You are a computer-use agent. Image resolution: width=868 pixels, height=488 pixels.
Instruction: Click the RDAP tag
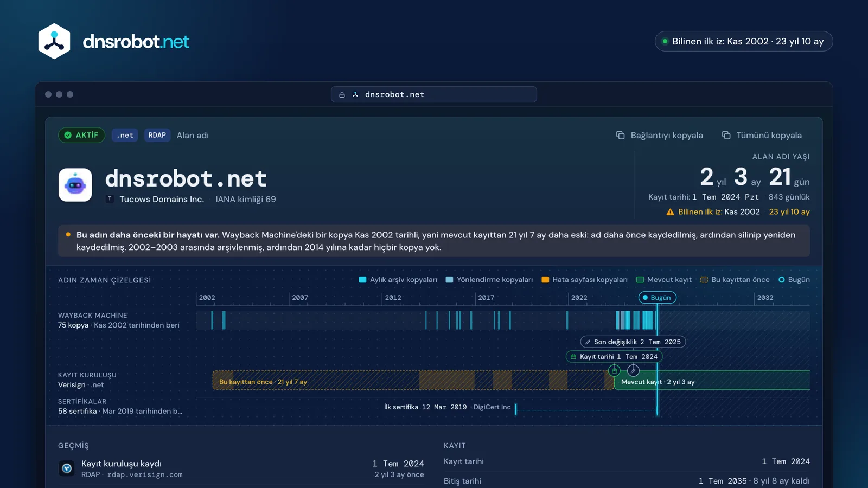coord(157,135)
